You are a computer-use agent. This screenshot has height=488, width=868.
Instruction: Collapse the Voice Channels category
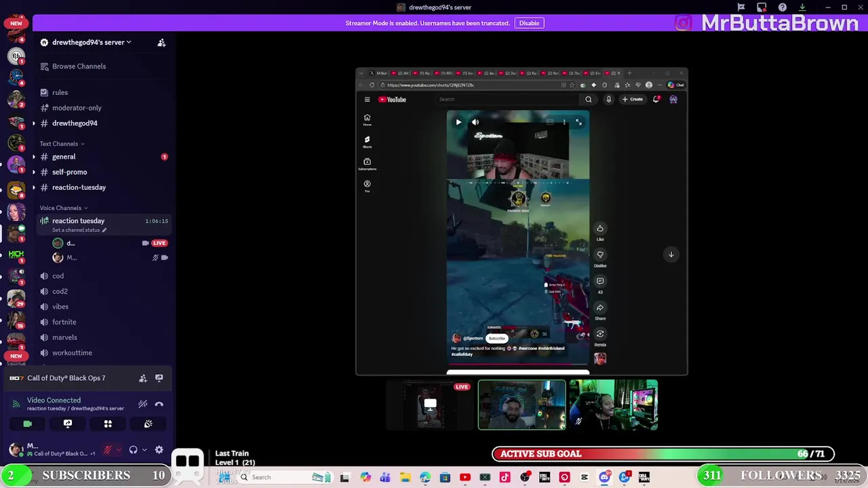(x=64, y=208)
